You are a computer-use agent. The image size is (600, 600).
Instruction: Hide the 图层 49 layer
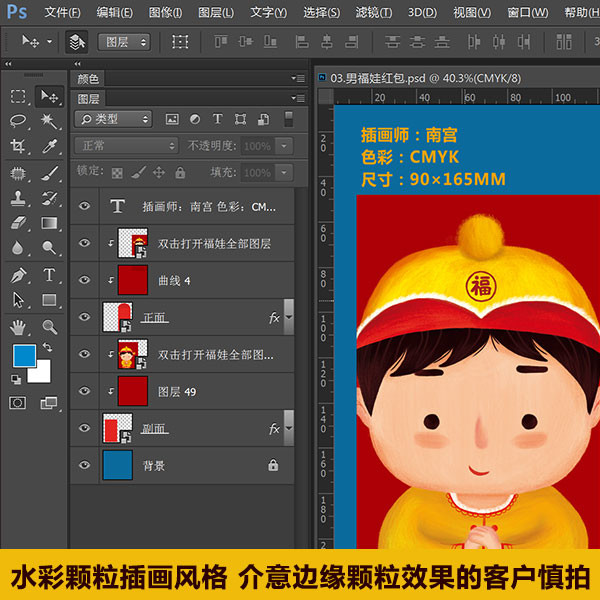(x=85, y=391)
